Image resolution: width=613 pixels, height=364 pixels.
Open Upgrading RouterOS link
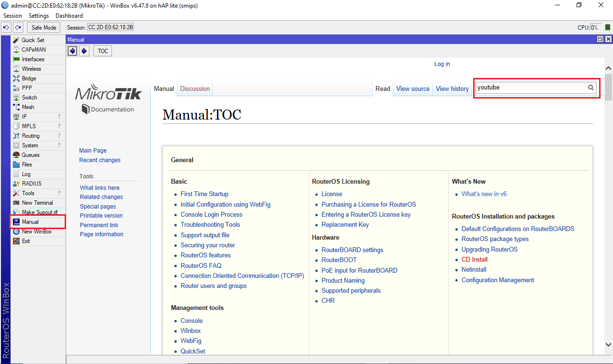click(x=489, y=250)
